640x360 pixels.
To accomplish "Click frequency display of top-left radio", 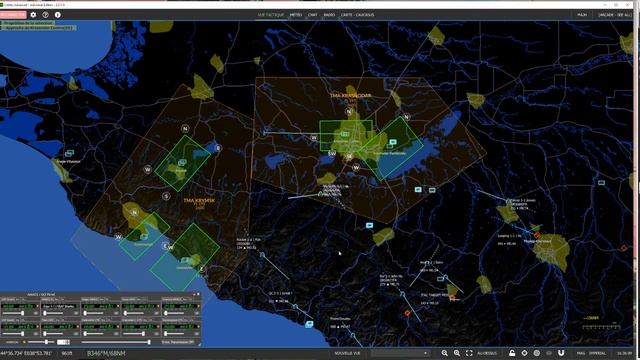I will pos(19,306).
